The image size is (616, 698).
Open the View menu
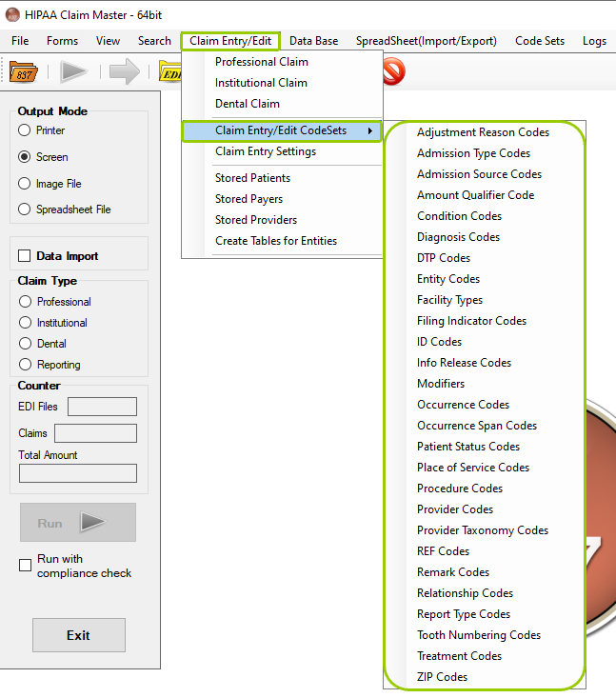(109, 41)
